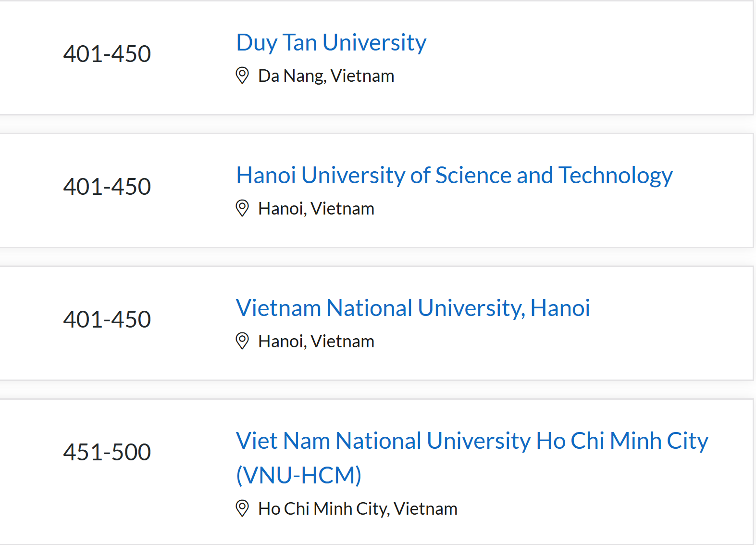Click the location pin under Vietnam National University, Hanoi

click(242, 341)
